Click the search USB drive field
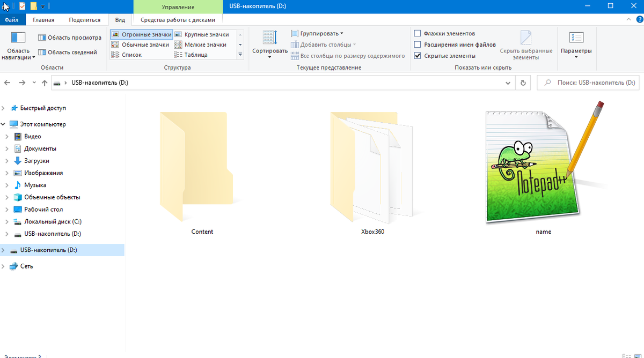The image size is (644, 358). [x=589, y=83]
